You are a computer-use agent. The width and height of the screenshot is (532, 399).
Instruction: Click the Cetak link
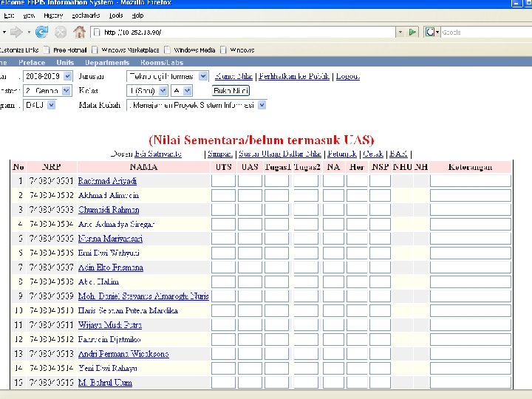coord(373,154)
